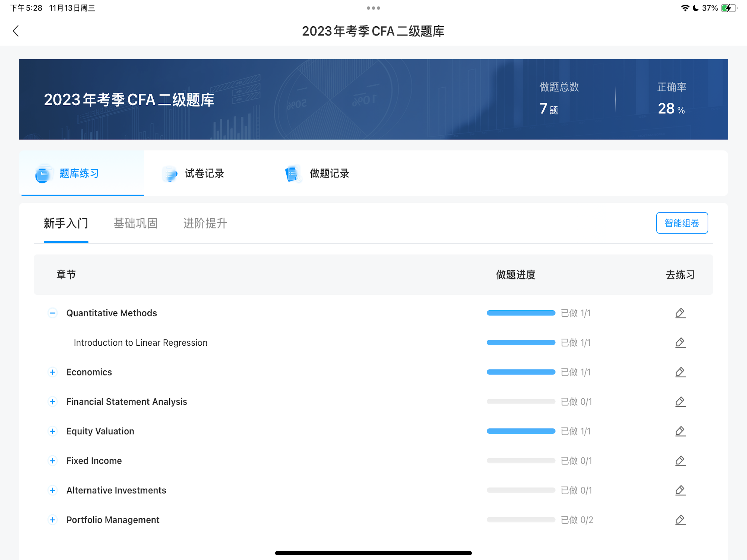Expand the Fixed Income chapter
The height and width of the screenshot is (560, 747).
(x=52, y=461)
